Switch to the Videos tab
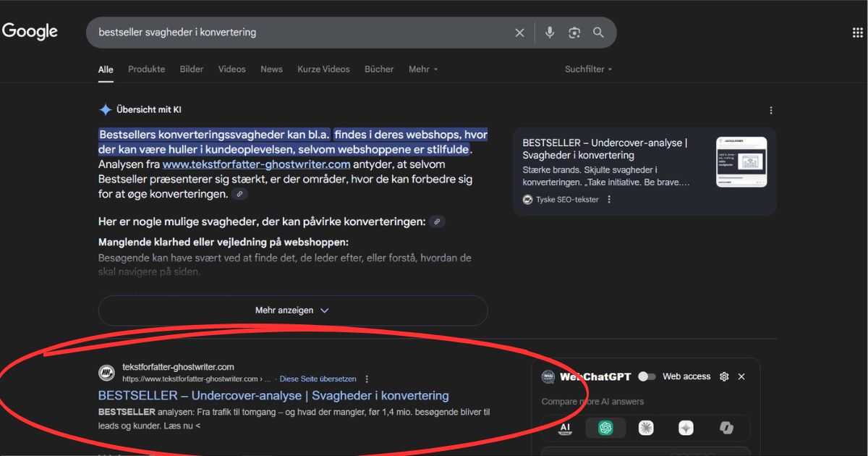This screenshot has height=456, width=868. pyautogui.click(x=232, y=69)
